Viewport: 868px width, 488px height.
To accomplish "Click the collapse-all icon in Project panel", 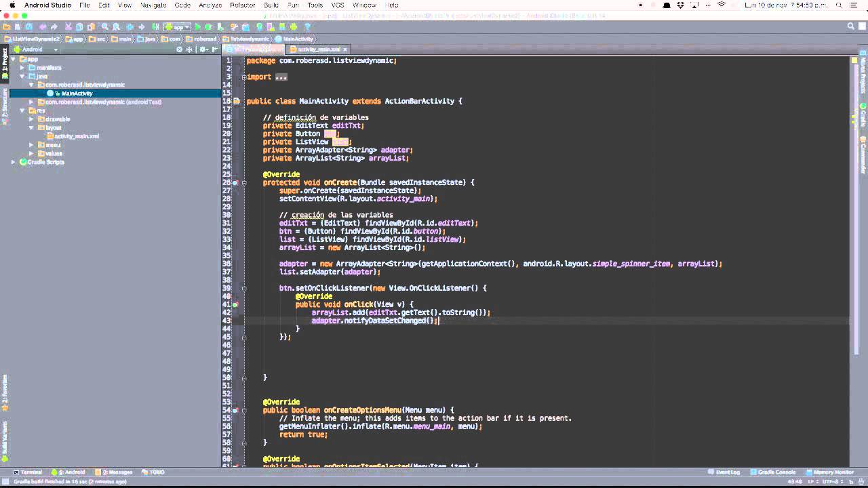I will 189,49.
